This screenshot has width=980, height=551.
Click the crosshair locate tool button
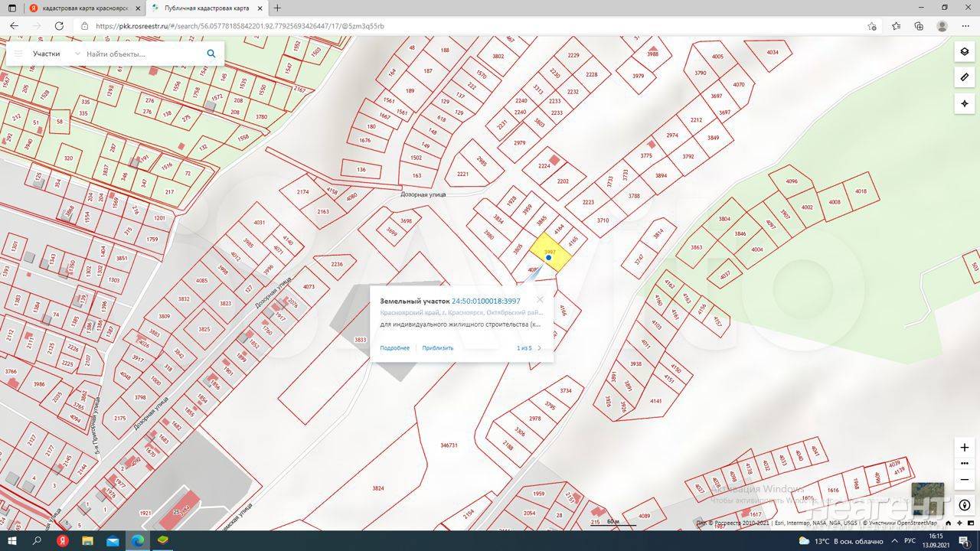tap(964, 103)
